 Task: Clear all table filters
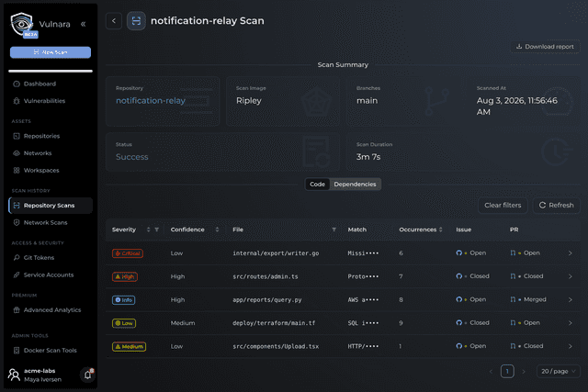click(503, 205)
